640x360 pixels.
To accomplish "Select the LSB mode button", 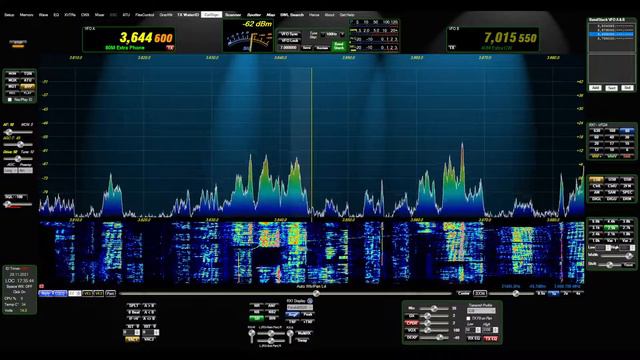I will tap(596, 179).
